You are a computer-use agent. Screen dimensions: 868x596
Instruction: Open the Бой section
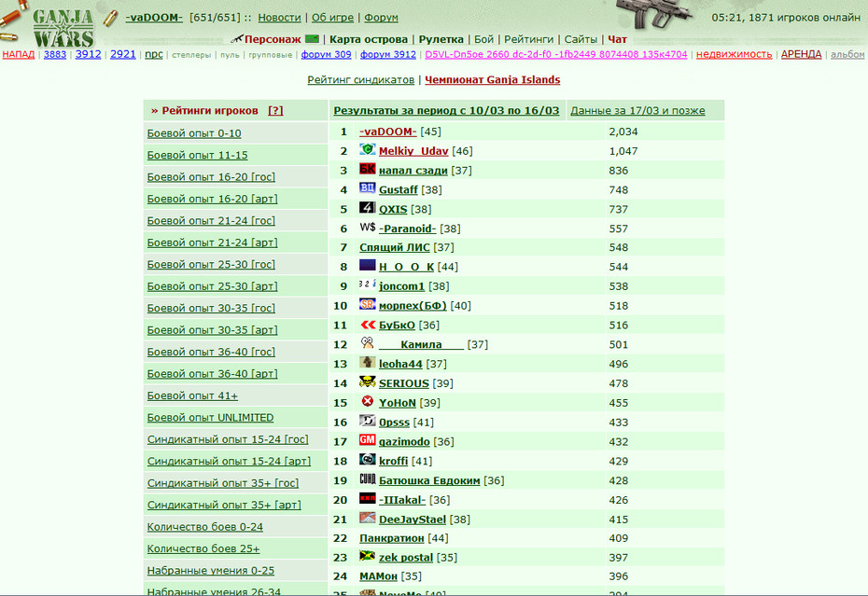[x=483, y=39]
